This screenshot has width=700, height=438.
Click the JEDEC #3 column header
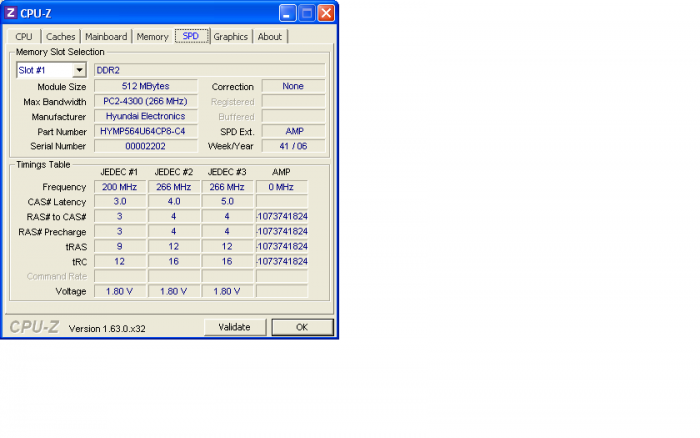click(x=227, y=172)
